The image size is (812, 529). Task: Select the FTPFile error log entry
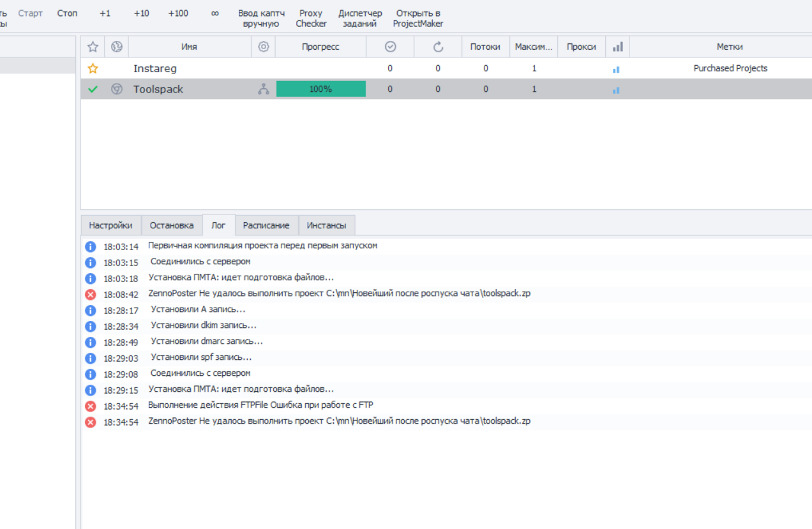pos(260,405)
